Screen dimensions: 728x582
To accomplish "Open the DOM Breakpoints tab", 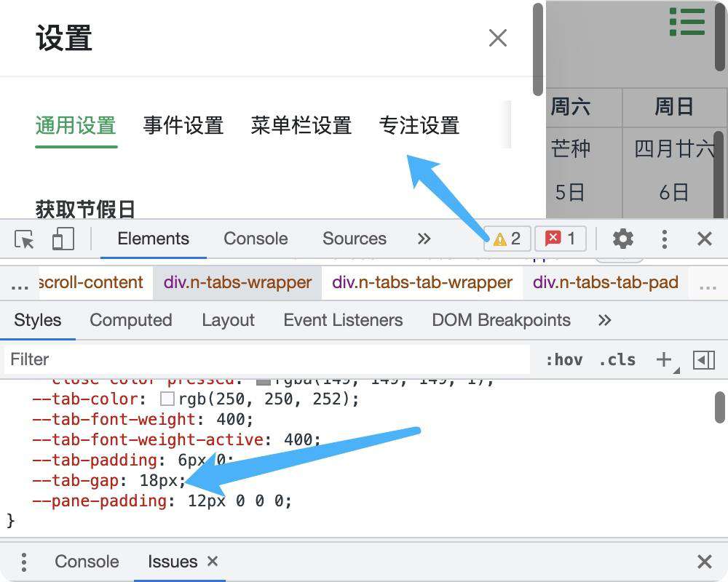I will click(501, 320).
